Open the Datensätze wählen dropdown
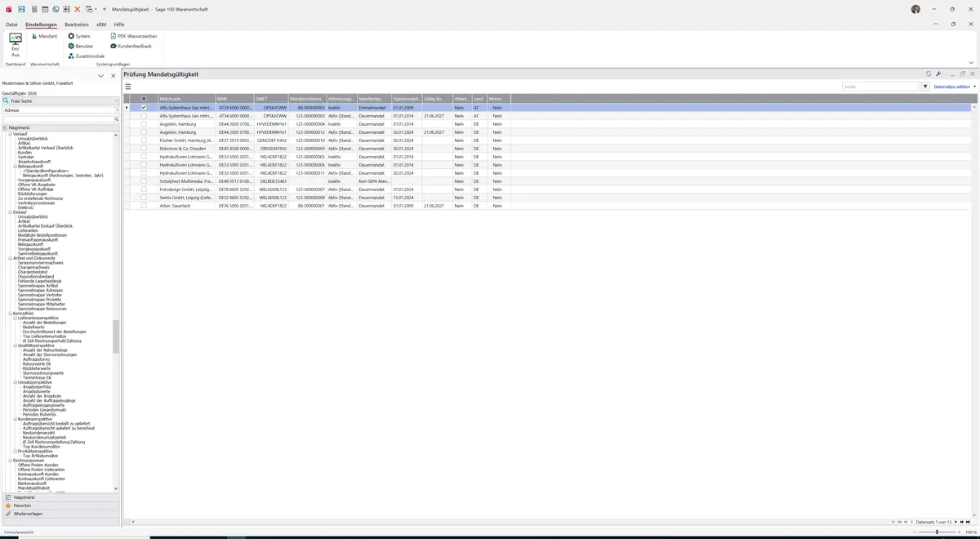This screenshot has width=980, height=539. click(x=954, y=87)
